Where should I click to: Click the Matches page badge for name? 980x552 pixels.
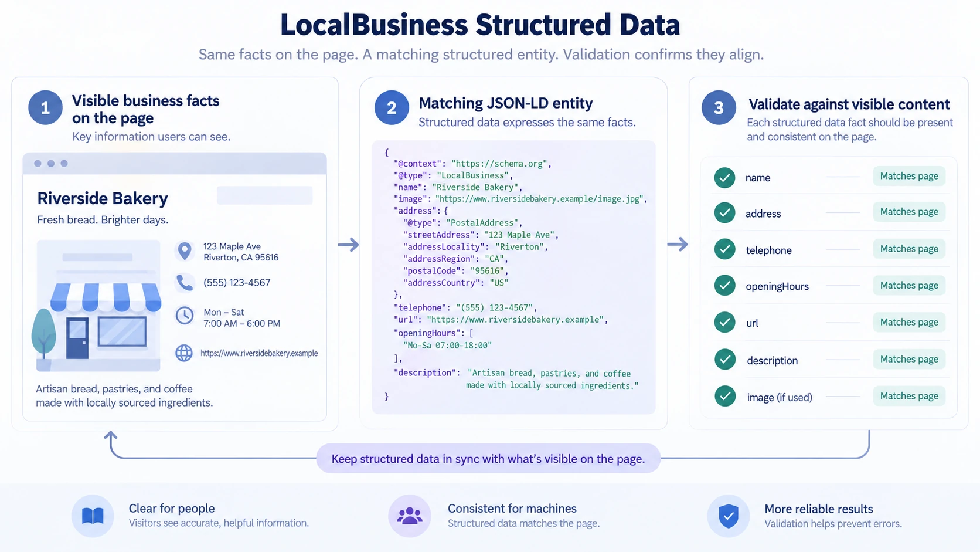click(x=909, y=176)
